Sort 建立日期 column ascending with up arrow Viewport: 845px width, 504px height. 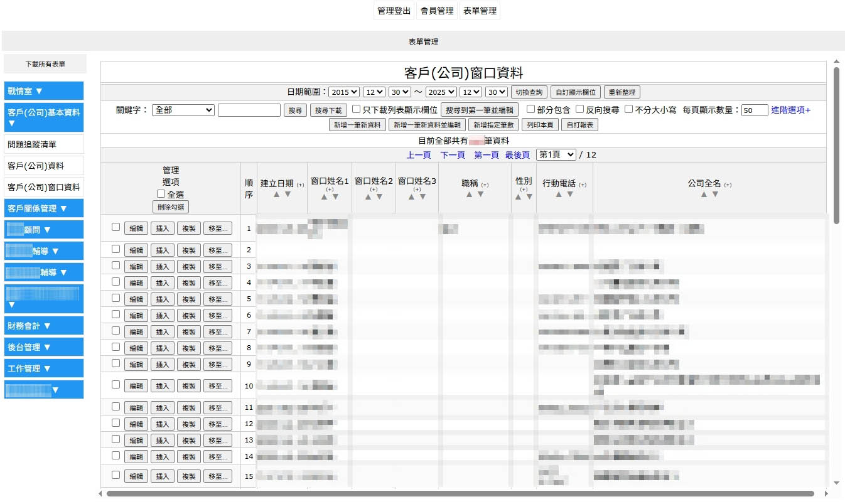click(x=276, y=195)
